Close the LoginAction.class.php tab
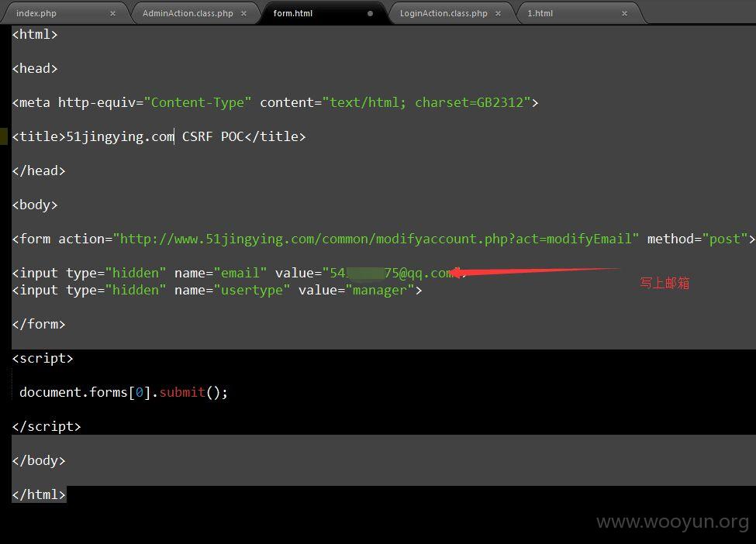Viewport: 756px width, 544px height. point(498,13)
